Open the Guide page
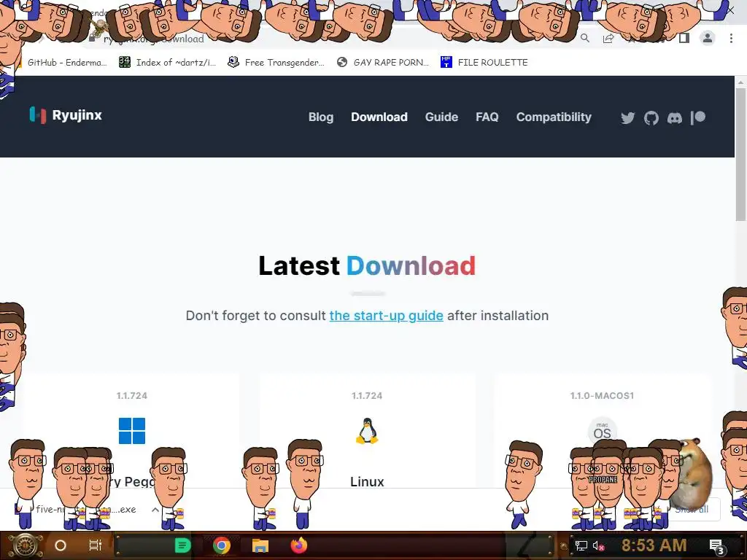The height and width of the screenshot is (560, 747). 441,117
